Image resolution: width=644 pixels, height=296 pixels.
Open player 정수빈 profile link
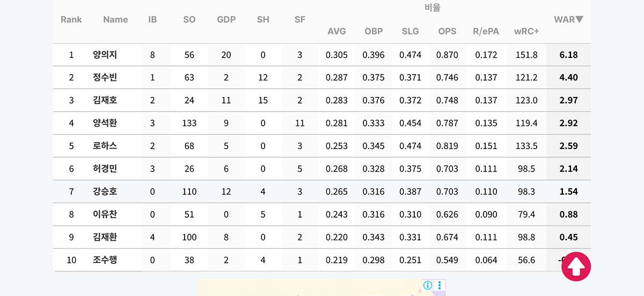pyautogui.click(x=105, y=77)
